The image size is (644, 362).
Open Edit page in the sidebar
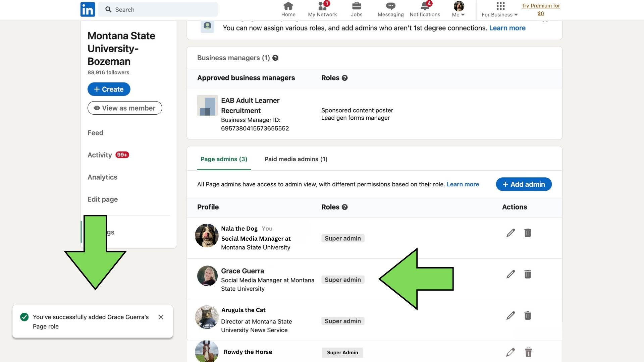[x=103, y=199]
